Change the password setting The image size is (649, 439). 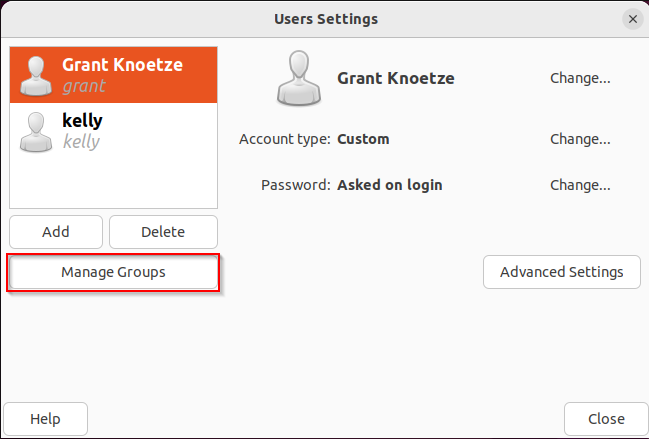pyautogui.click(x=580, y=185)
